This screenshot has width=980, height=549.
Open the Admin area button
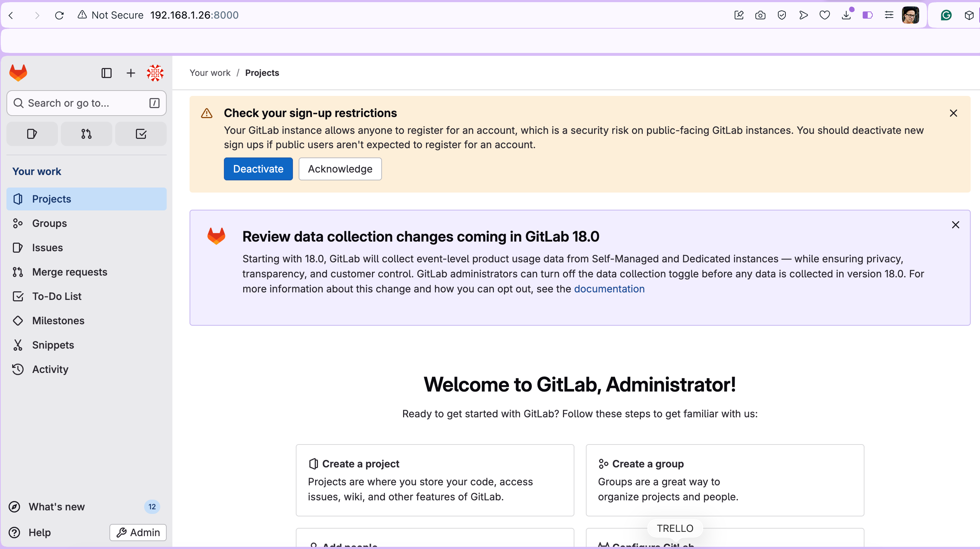pos(138,532)
